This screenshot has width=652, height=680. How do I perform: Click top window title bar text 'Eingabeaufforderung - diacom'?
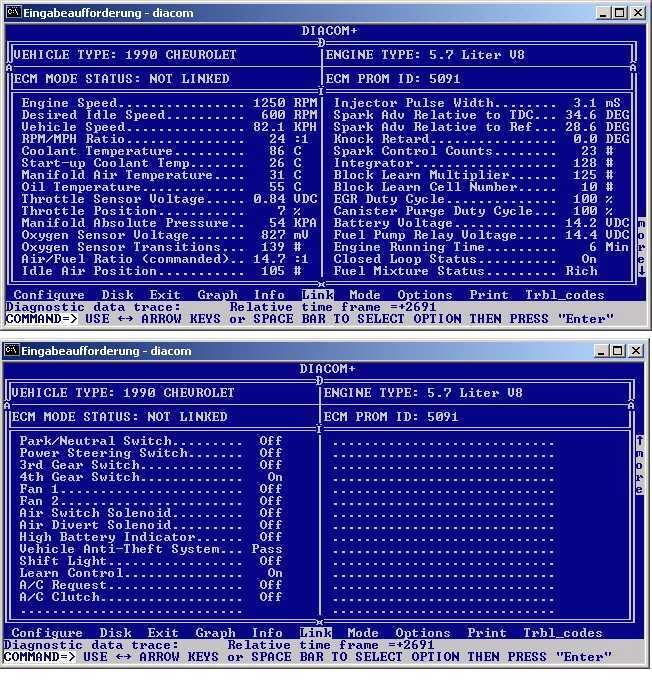pyautogui.click(x=108, y=13)
